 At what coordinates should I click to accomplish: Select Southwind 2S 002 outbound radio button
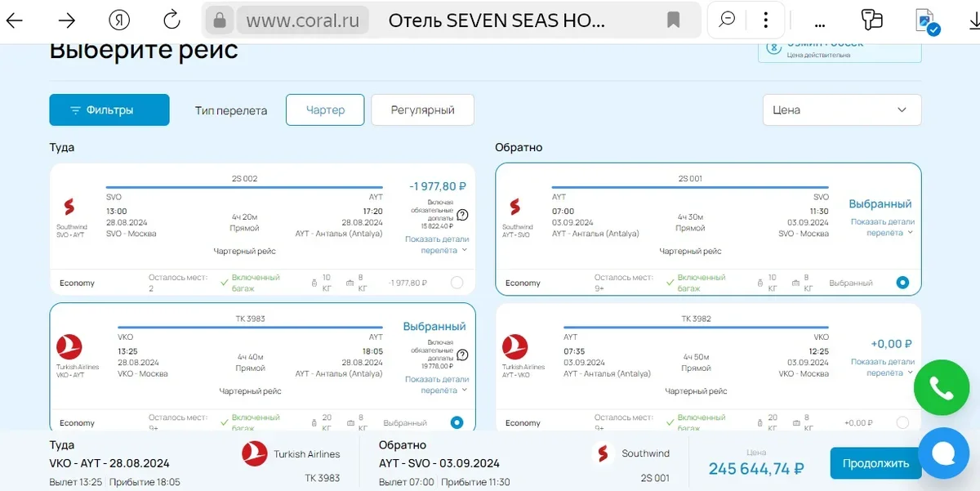(x=457, y=283)
